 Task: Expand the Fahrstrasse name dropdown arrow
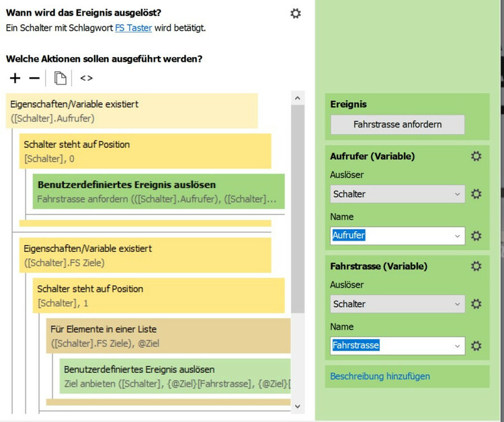tap(458, 346)
